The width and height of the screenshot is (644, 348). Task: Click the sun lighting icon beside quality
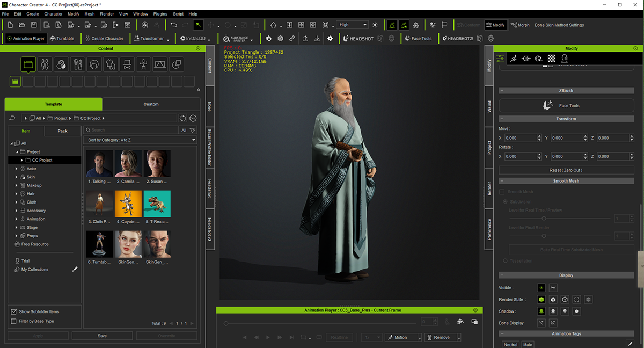[x=375, y=25]
